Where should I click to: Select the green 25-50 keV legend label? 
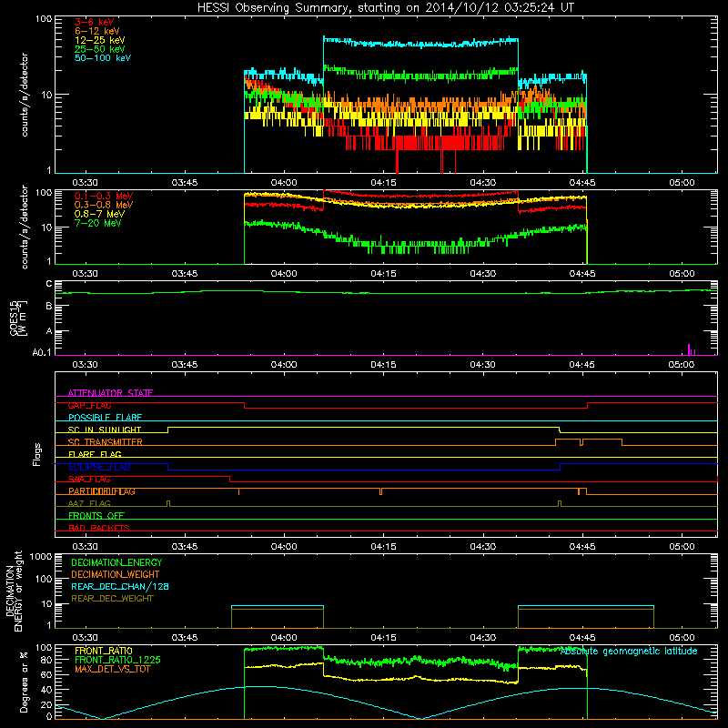coord(100,49)
